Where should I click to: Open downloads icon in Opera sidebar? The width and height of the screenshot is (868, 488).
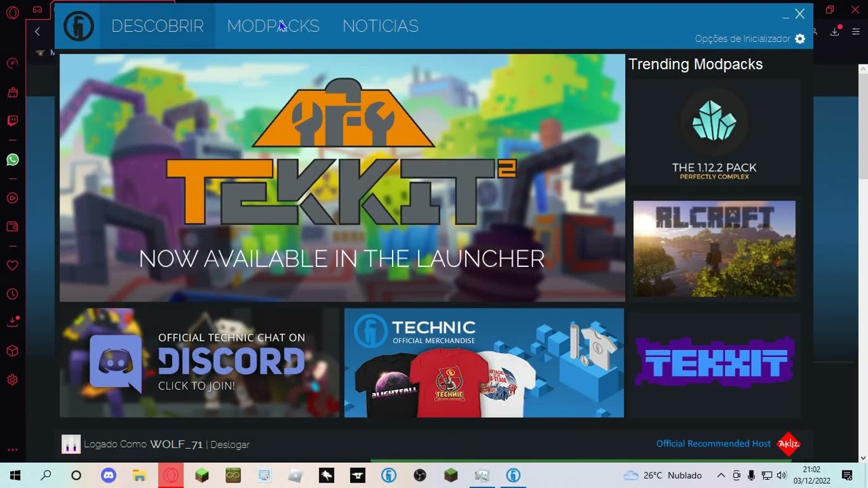[x=12, y=321]
